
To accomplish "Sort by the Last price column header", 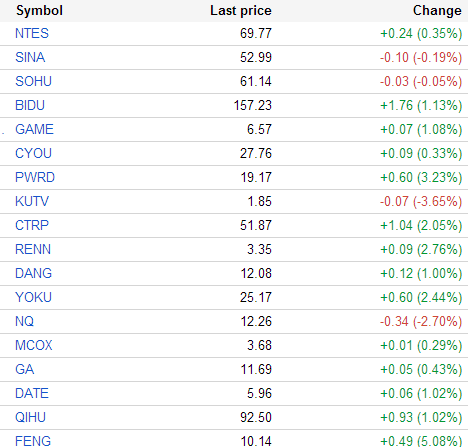I will point(241,11).
